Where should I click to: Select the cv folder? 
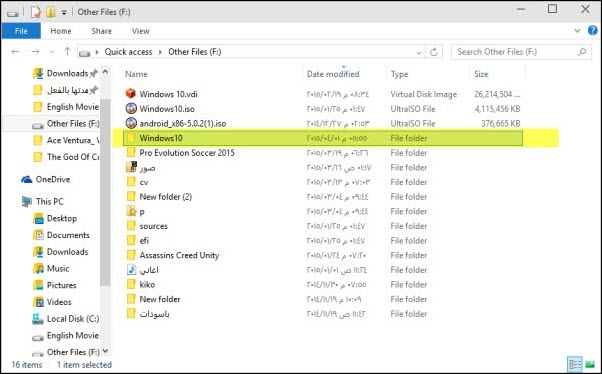coord(144,182)
